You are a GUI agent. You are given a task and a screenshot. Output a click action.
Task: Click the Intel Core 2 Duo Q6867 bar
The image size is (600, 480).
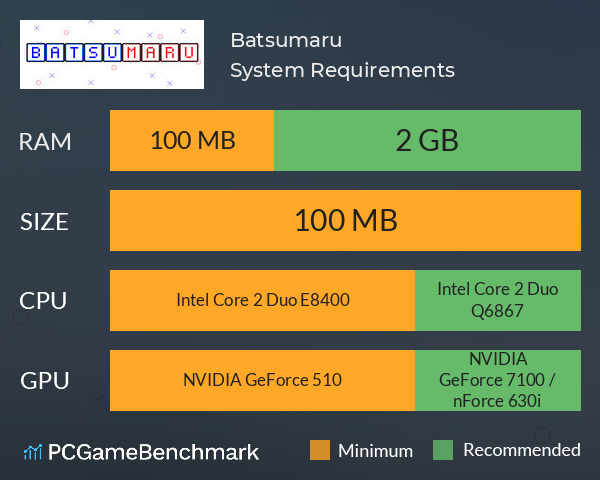(x=498, y=300)
